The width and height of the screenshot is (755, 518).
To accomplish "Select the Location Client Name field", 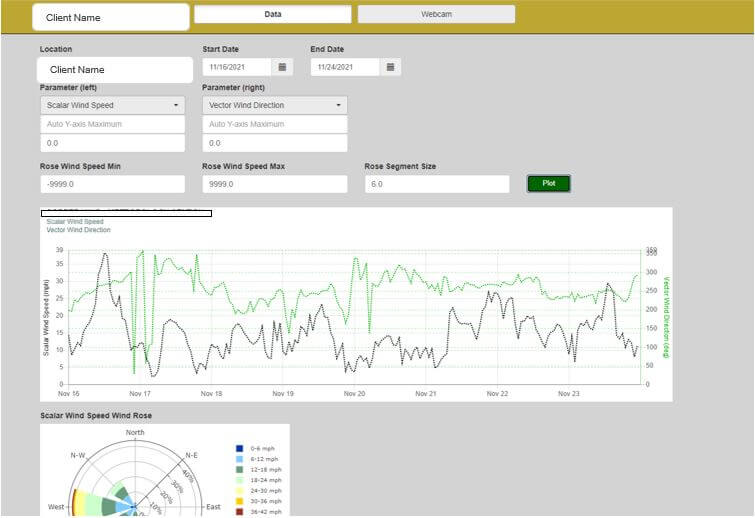I will (115, 70).
